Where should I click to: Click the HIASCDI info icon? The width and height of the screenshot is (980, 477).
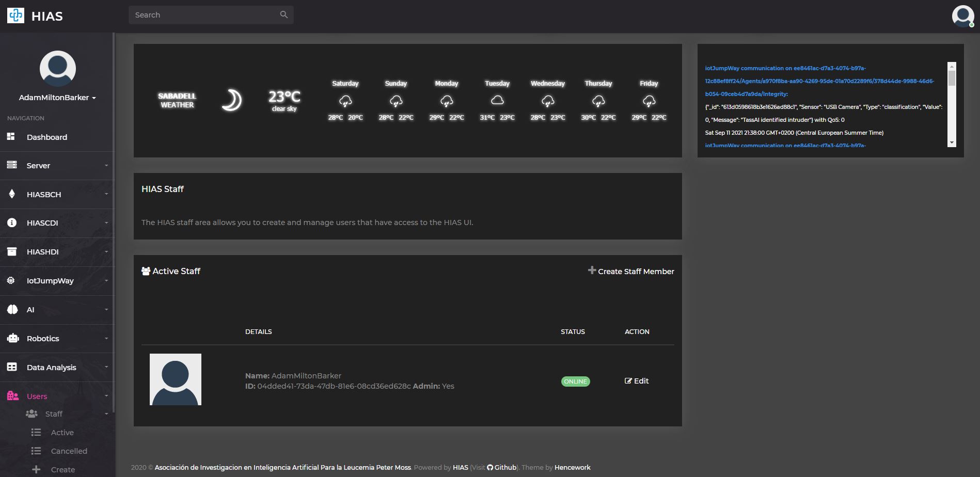(x=12, y=222)
